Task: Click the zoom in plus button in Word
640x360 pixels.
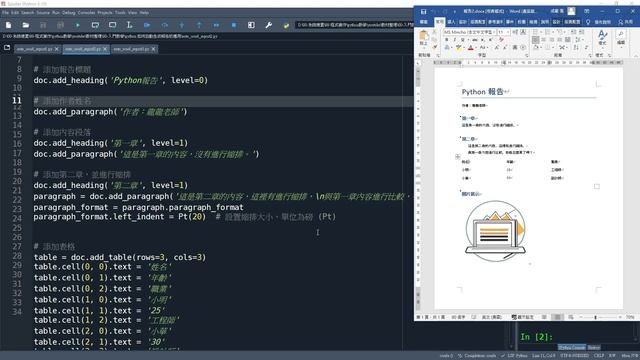Action: pyautogui.click(x=620, y=317)
